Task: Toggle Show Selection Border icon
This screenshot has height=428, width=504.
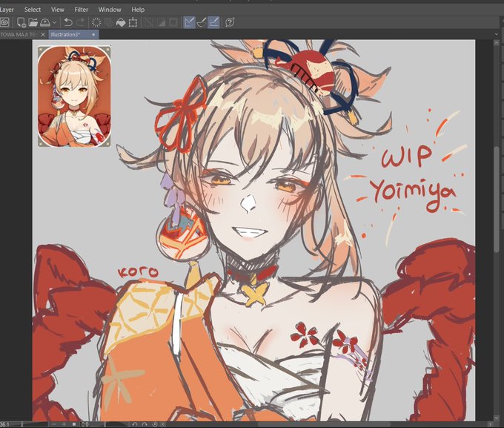Action: [173, 22]
